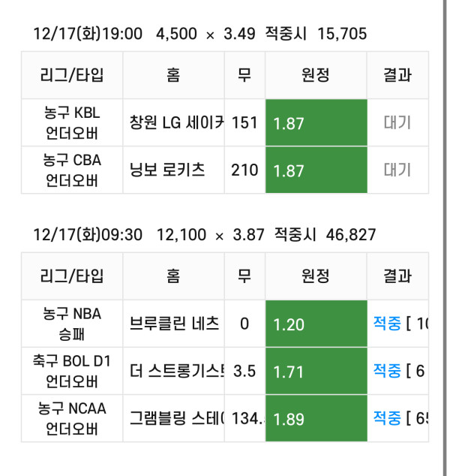Click the green 1.89 odds in NCAA row

tap(316, 418)
